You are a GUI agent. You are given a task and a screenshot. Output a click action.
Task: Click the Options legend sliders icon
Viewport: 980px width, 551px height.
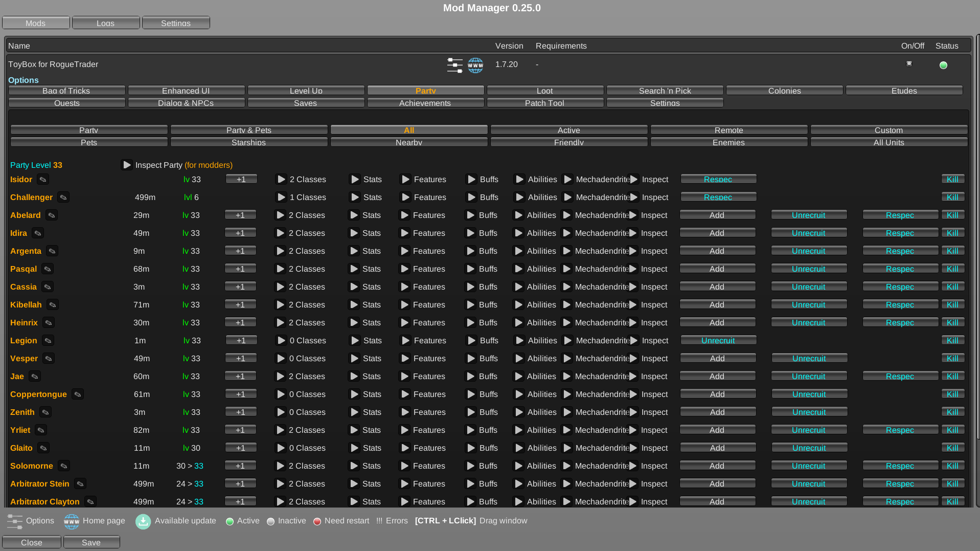click(15, 521)
